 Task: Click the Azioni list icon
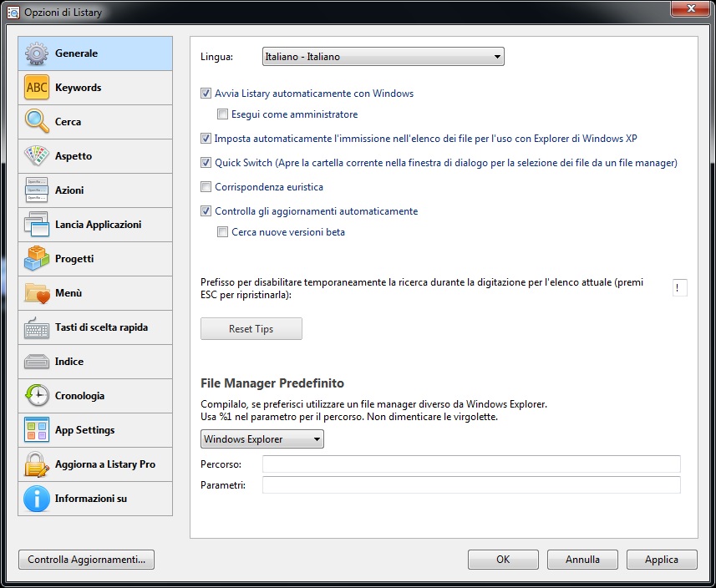pyautogui.click(x=37, y=190)
